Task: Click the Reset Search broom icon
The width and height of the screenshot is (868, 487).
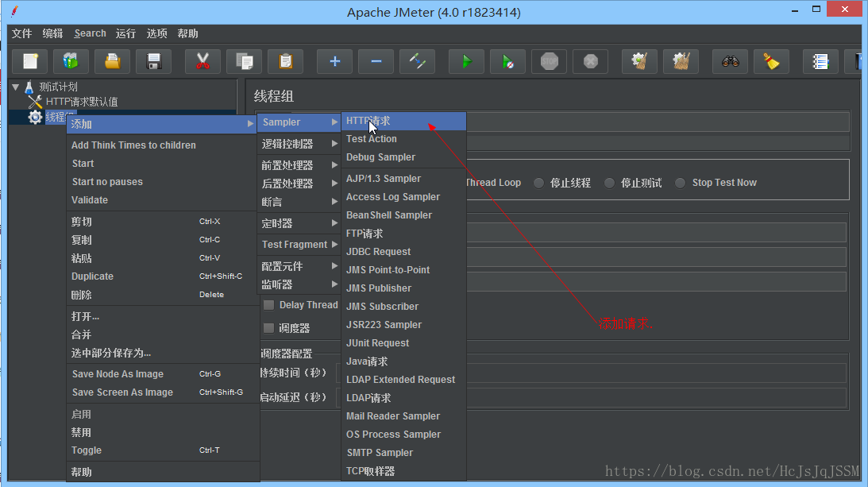Action: point(771,61)
